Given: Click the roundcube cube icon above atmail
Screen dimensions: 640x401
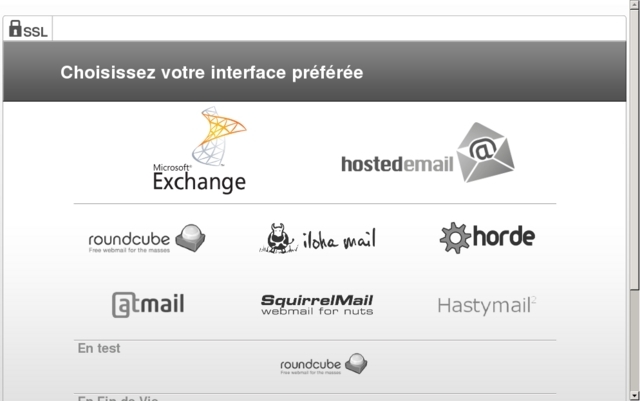Looking at the screenshot, I should [190, 237].
